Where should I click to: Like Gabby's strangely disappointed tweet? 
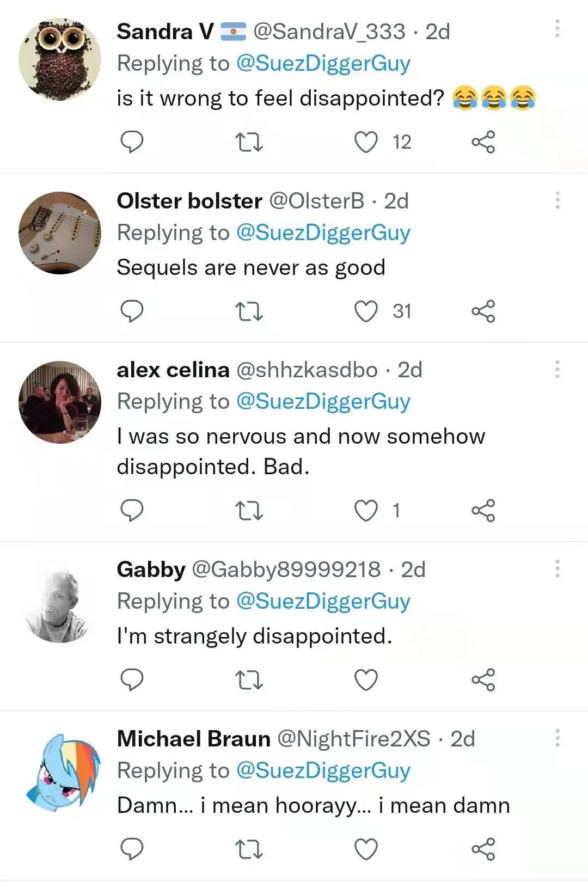(366, 680)
